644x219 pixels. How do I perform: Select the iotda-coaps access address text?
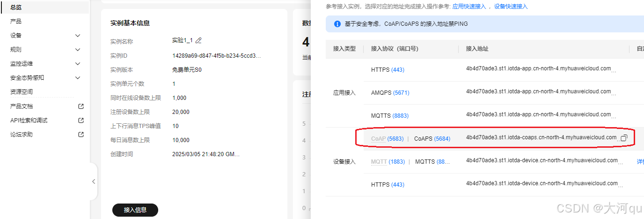542,137
